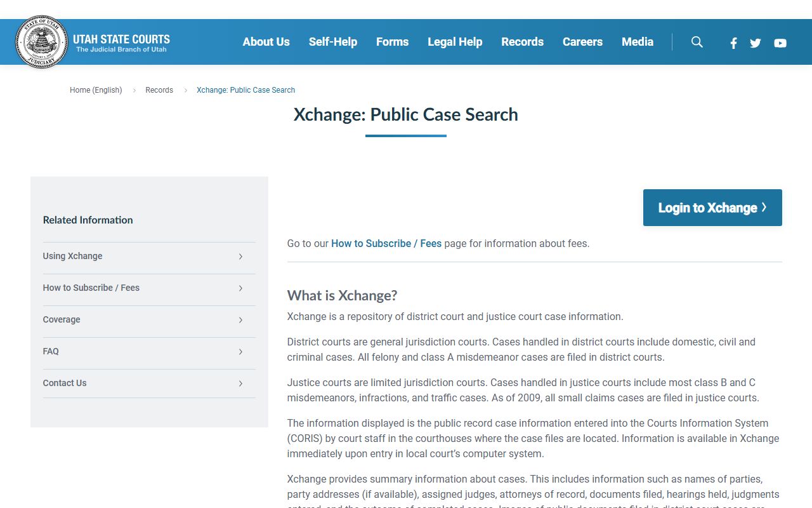Open the About Us menu
Viewport: 812px width, 508px height.
266,42
